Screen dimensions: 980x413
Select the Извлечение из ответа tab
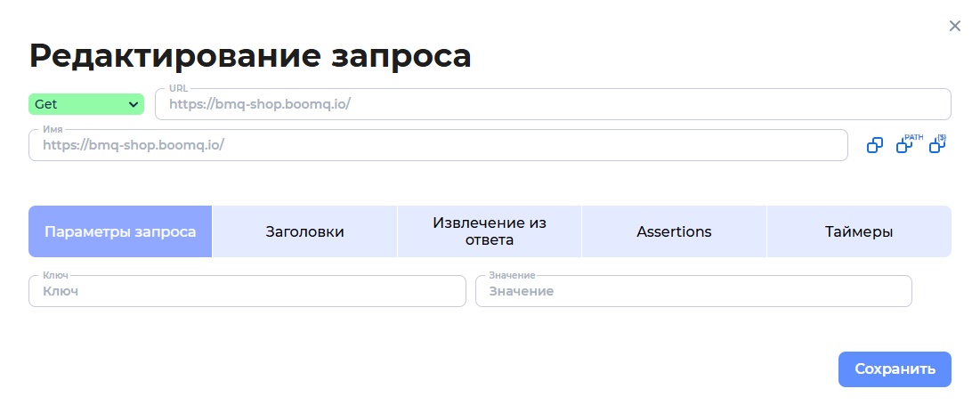pyautogui.click(x=489, y=231)
